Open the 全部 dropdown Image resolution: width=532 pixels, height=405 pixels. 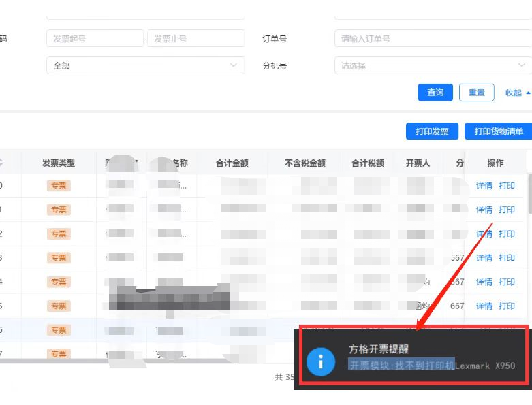pyautogui.click(x=145, y=66)
